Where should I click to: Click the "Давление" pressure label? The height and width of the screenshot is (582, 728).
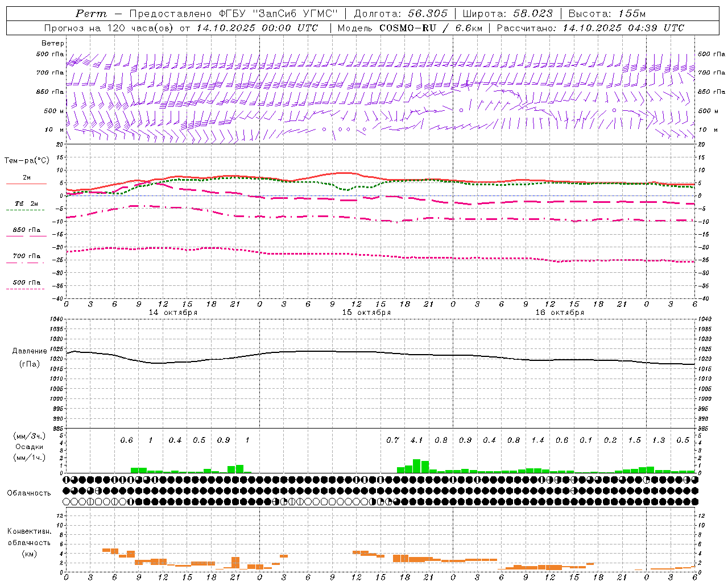click(x=30, y=351)
